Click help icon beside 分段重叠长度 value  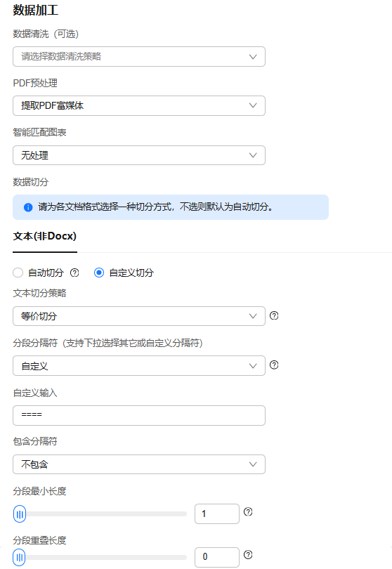pyautogui.click(x=248, y=554)
